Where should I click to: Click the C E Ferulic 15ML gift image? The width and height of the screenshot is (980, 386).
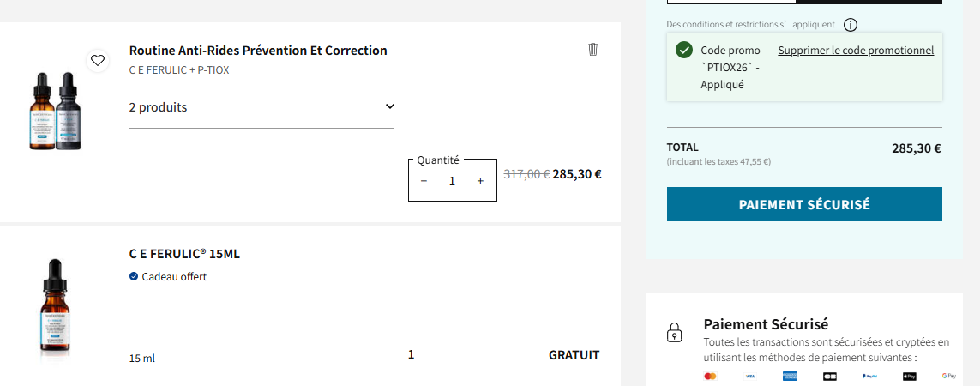(54, 307)
